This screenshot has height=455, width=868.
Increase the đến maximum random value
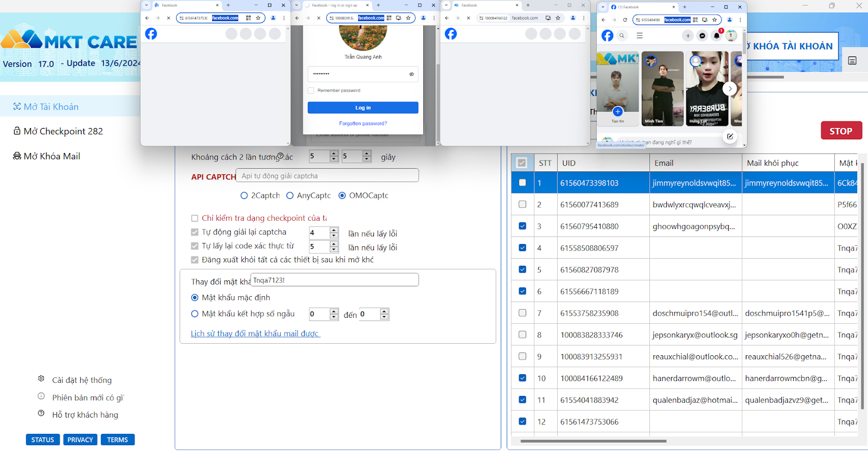click(385, 311)
